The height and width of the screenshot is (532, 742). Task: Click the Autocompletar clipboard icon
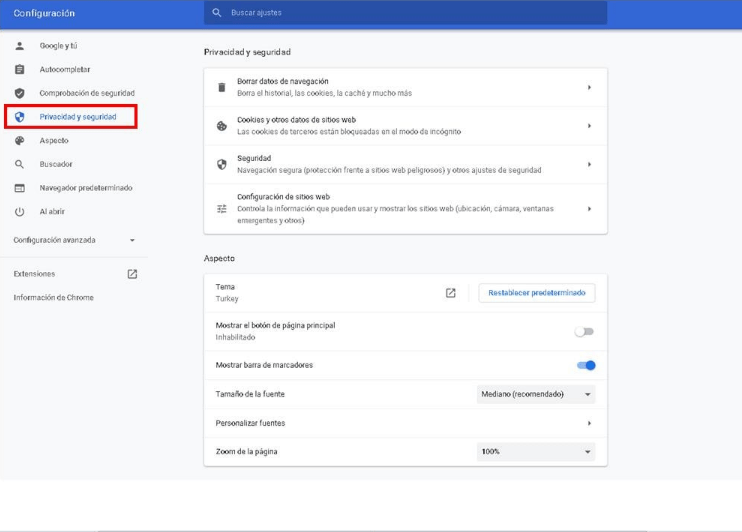pyautogui.click(x=19, y=70)
